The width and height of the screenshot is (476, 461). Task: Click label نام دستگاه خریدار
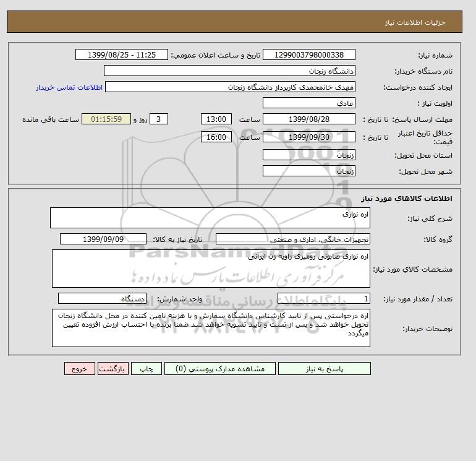point(423,71)
